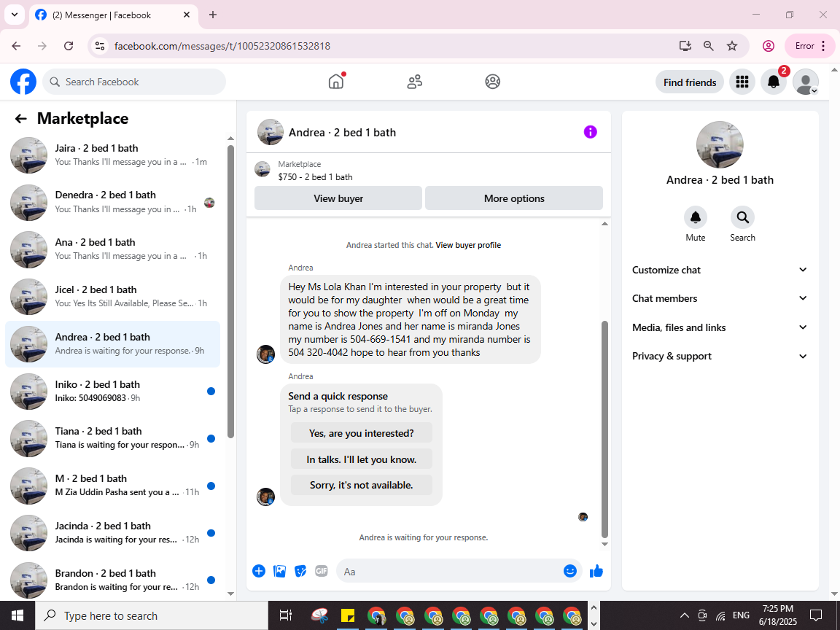Click the chat messages vertical scrollbar
The width and height of the screenshot is (840, 630).
tap(604, 429)
